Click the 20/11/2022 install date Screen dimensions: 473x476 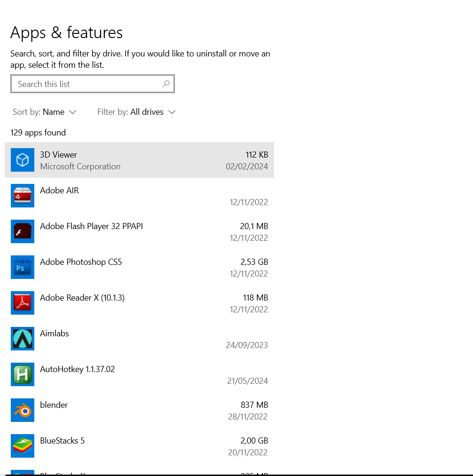click(248, 452)
